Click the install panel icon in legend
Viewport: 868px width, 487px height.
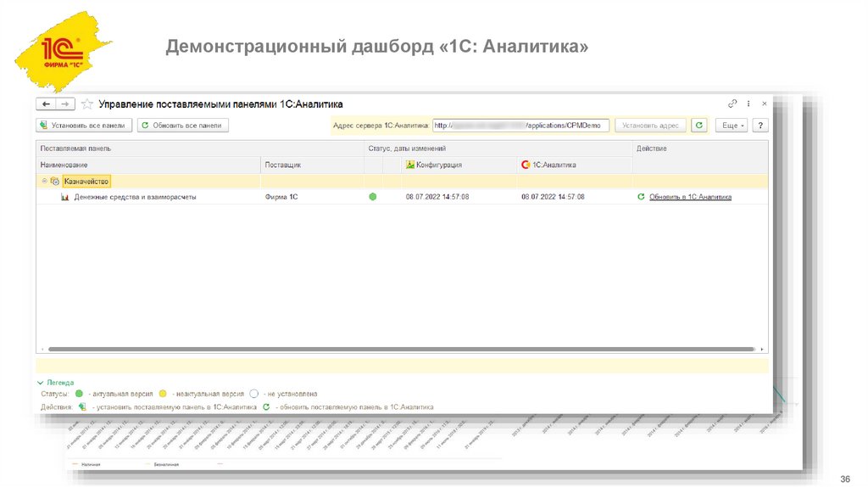(x=82, y=406)
